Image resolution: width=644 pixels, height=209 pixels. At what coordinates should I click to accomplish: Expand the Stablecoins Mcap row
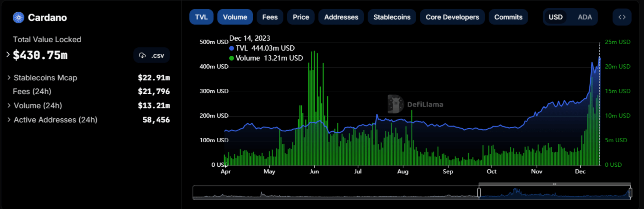click(9, 77)
